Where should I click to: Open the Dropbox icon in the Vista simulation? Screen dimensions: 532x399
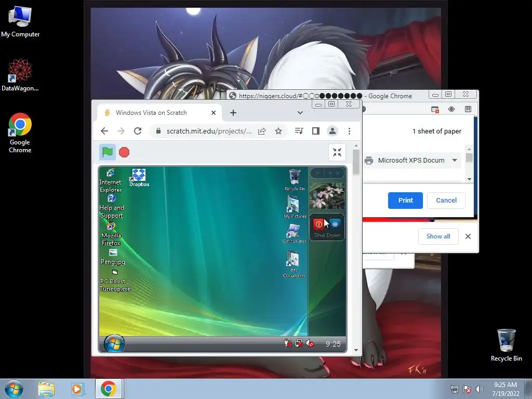139,178
